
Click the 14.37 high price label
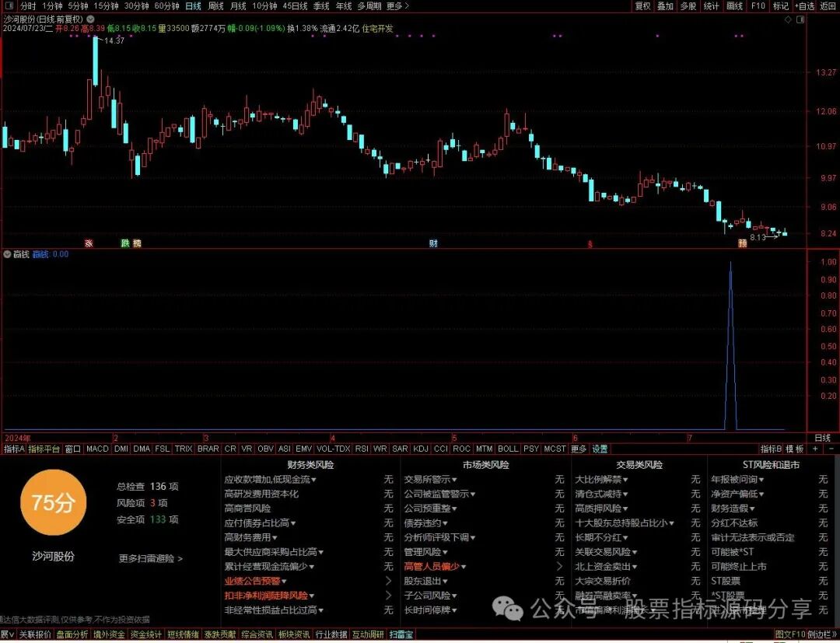114,40
